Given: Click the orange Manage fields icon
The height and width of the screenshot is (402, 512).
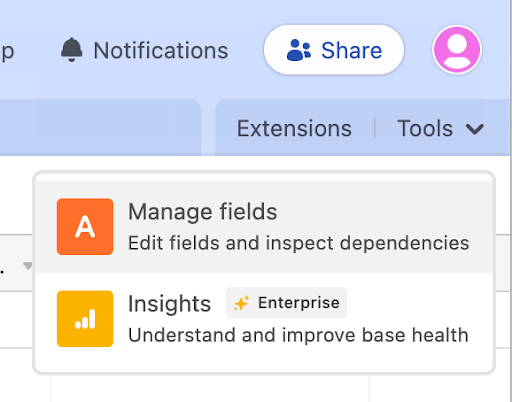Looking at the screenshot, I should [x=85, y=227].
